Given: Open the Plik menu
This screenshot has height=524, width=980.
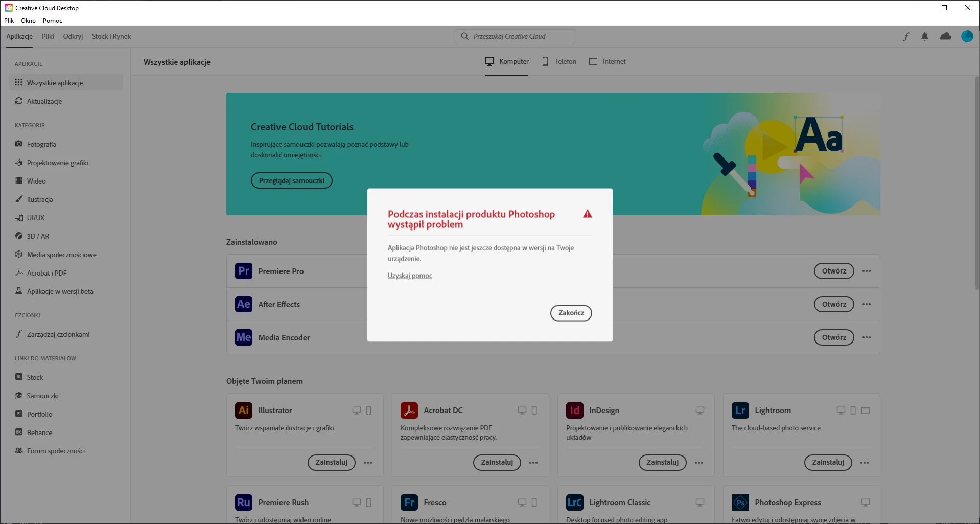Looking at the screenshot, I should [9, 21].
